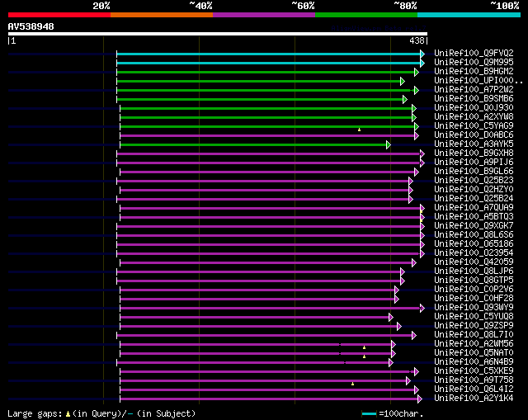Image resolution: width=528 pixels, height=420 pixels.
Task: Click the UniRef100_Q0J930 label
Action: click(x=474, y=108)
